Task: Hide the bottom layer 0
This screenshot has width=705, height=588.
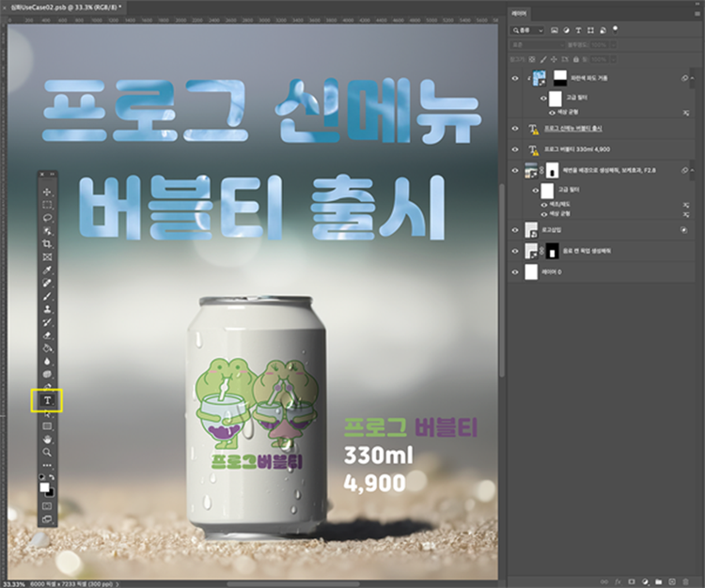Action: click(x=515, y=271)
